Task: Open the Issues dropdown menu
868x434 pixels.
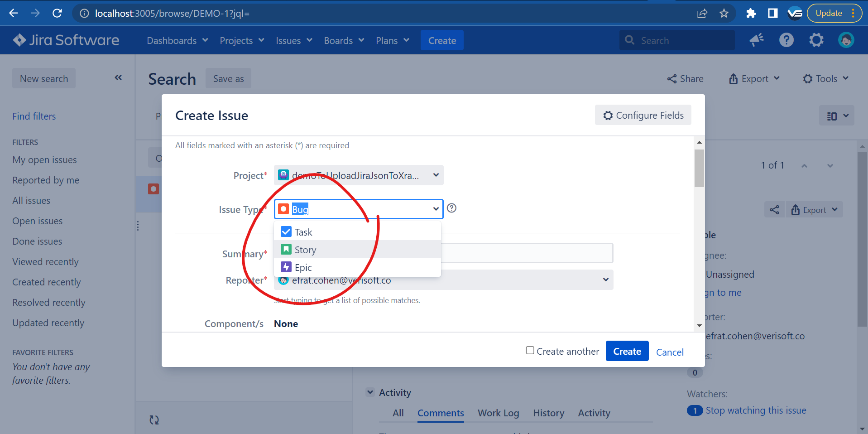Action: [x=294, y=40]
